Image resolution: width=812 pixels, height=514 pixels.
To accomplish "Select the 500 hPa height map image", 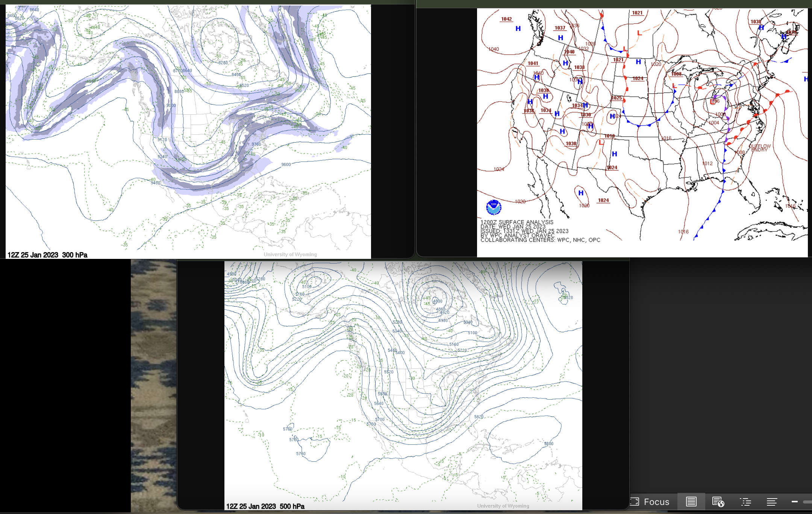I will point(402,384).
